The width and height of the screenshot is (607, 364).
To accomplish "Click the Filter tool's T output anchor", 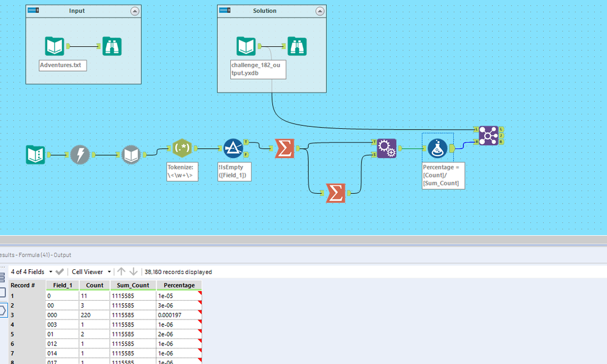I will coord(246,142).
